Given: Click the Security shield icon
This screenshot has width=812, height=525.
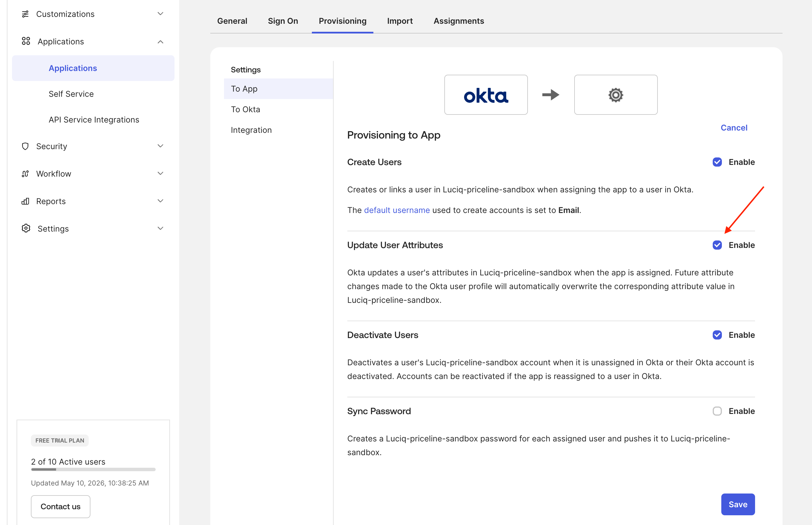Looking at the screenshot, I should (x=25, y=146).
